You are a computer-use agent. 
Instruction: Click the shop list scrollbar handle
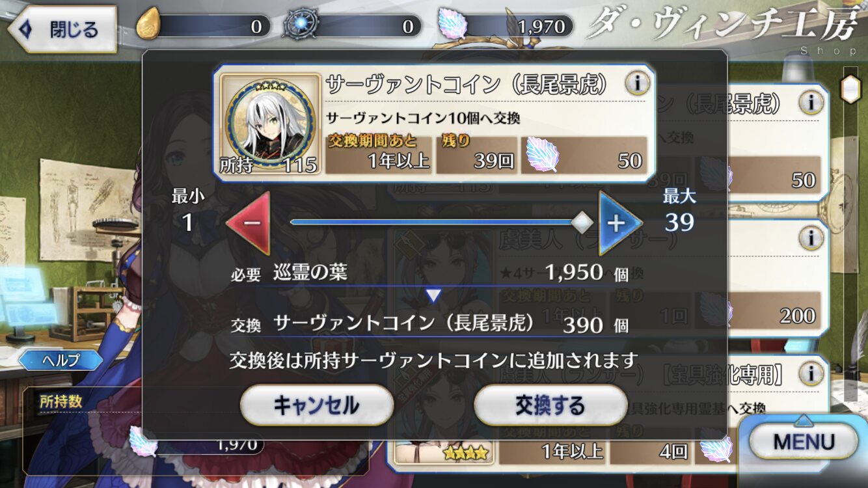click(x=850, y=89)
